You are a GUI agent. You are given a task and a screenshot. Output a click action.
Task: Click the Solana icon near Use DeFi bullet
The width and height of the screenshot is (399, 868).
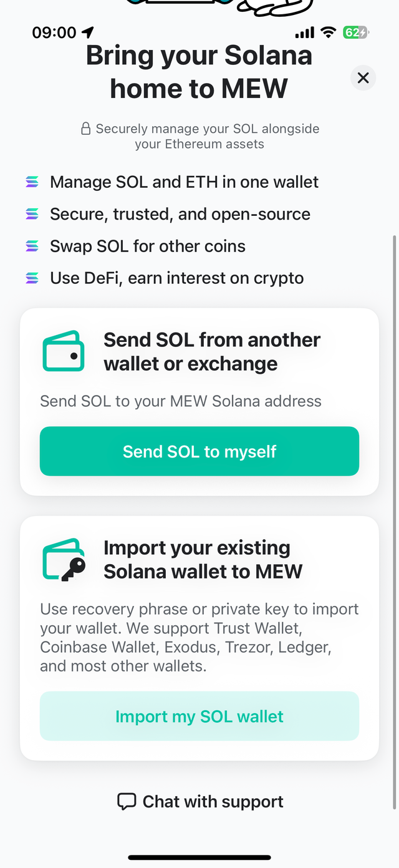(x=32, y=278)
